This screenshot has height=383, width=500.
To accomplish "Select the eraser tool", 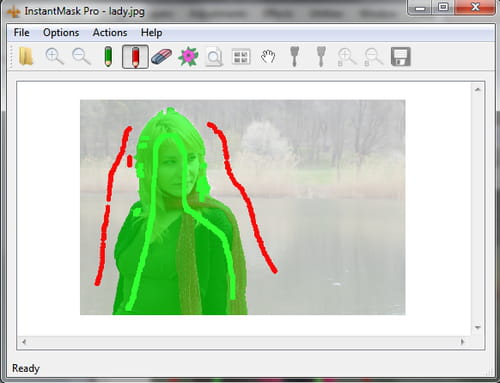I will (x=161, y=56).
